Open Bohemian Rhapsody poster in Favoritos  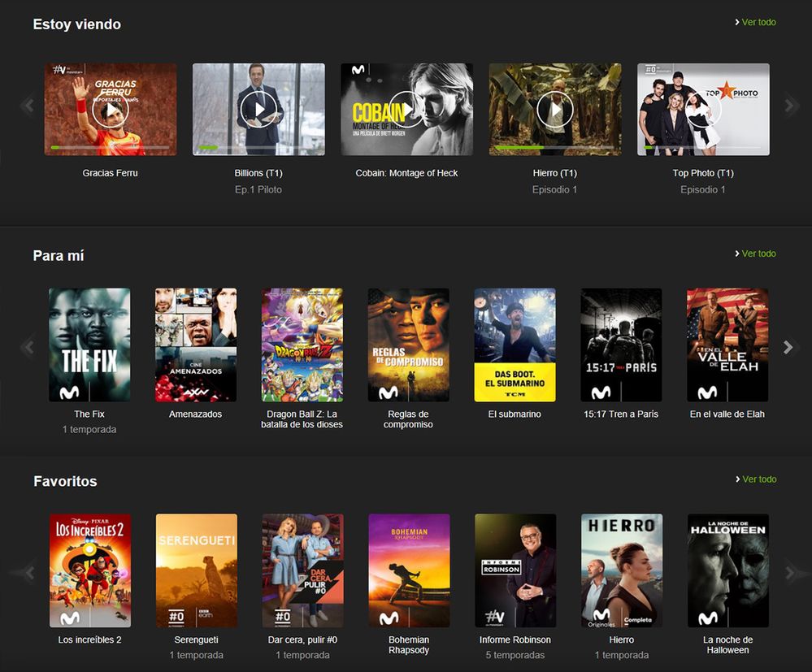point(409,570)
